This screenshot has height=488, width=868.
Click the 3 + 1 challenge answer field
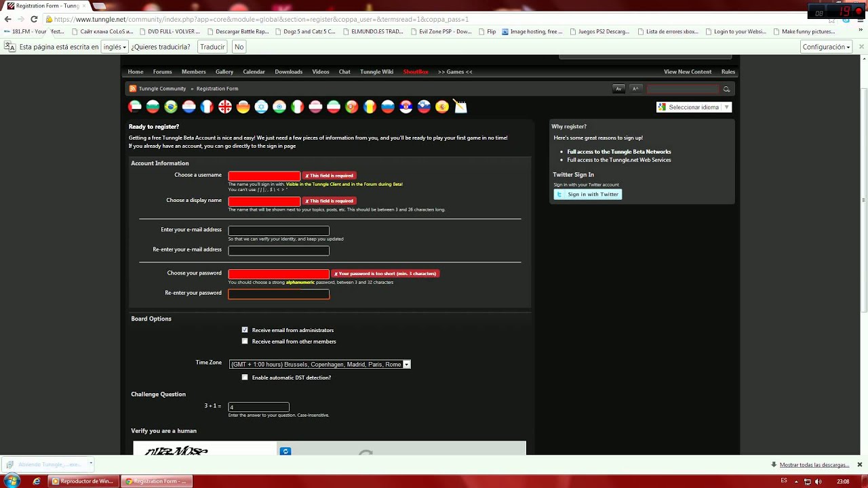tap(258, 407)
